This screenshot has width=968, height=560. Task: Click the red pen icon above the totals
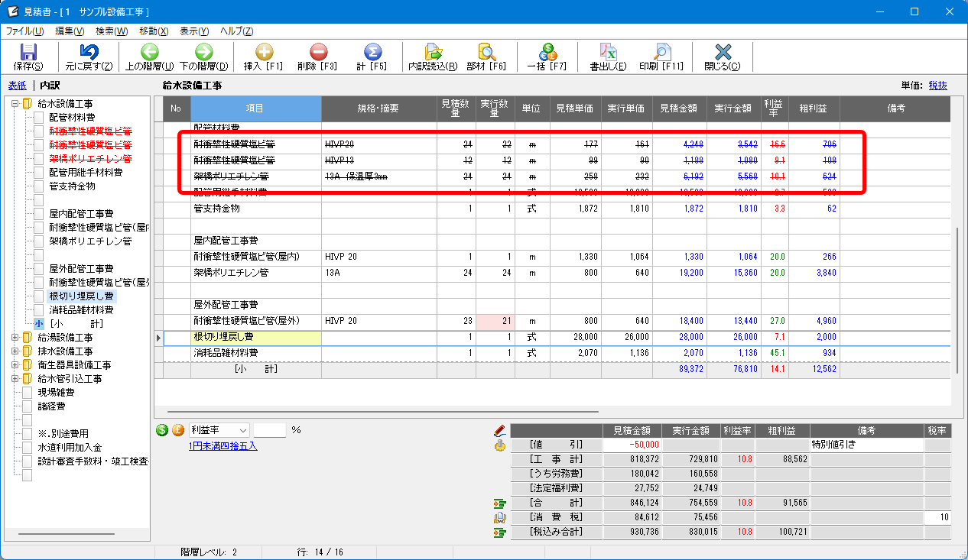[x=501, y=430]
